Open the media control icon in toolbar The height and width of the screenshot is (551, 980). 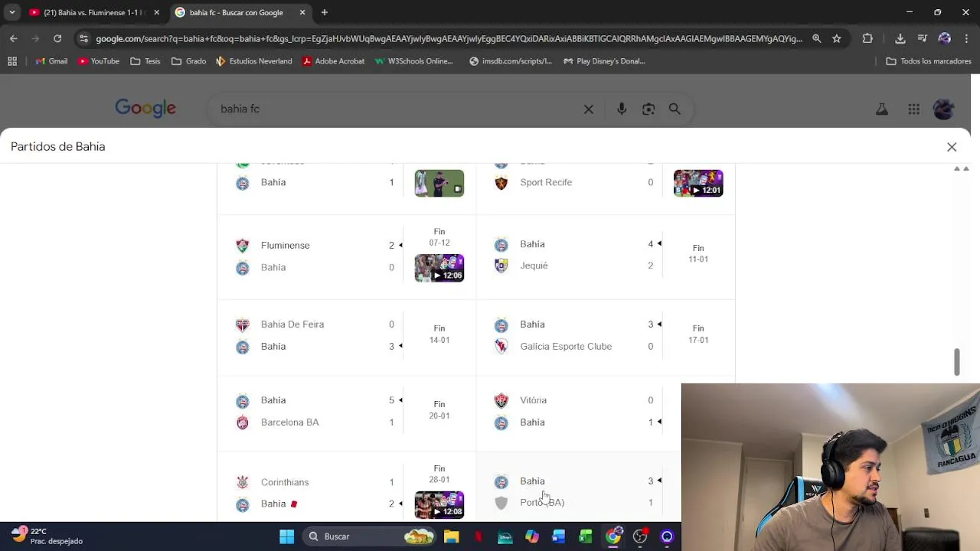[922, 38]
